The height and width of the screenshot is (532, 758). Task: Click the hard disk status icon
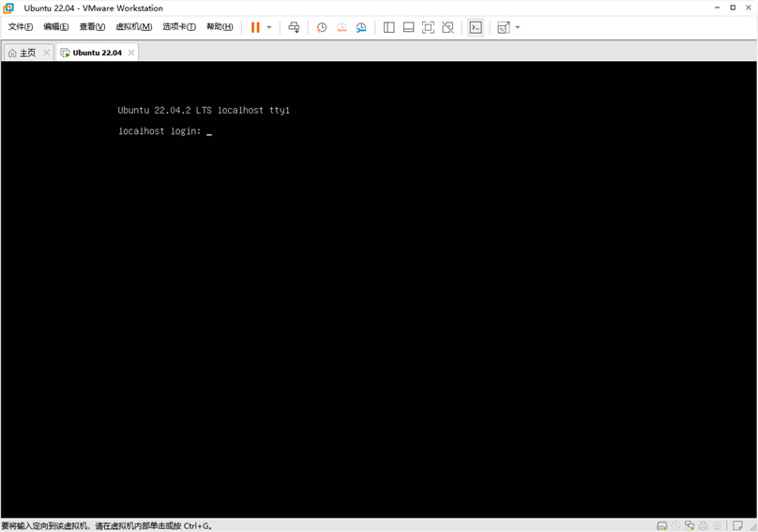(661, 525)
